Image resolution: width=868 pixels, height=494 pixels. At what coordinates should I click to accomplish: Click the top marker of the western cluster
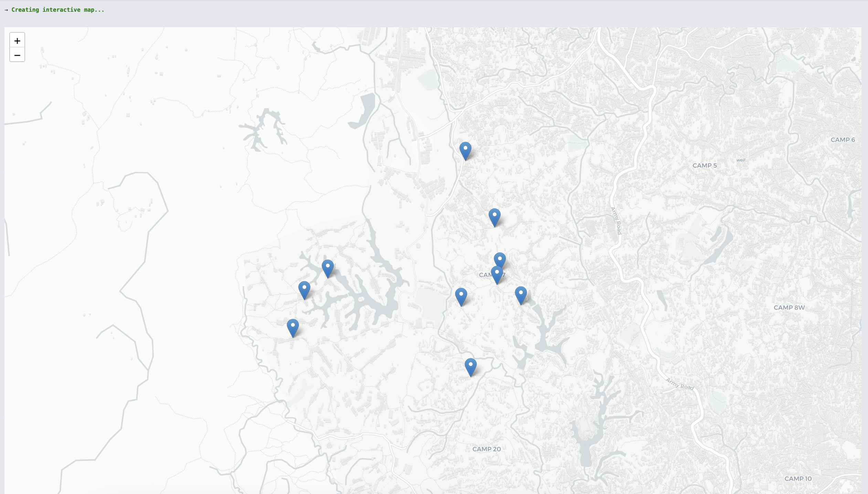pyautogui.click(x=327, y=268)
